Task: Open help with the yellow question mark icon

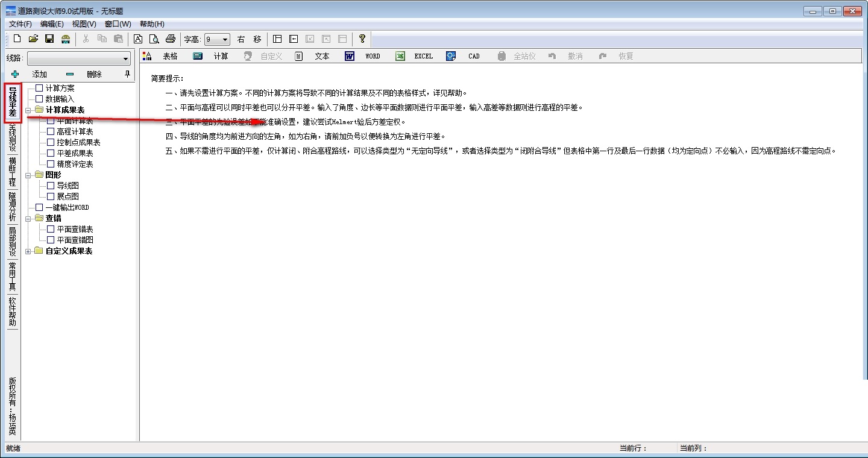Action: (x=362, y=39)
